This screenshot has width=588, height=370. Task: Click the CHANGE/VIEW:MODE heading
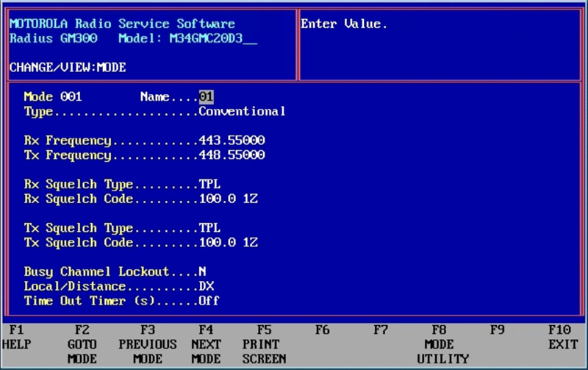68,68
